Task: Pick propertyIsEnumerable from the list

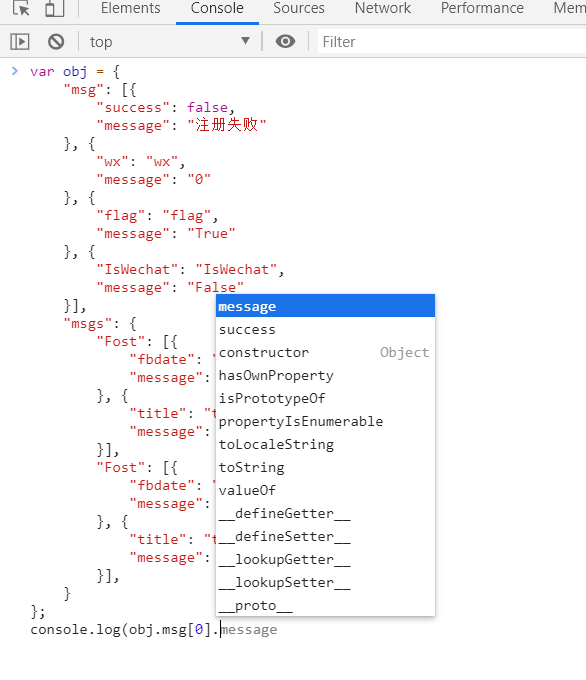Action: (325, 421)
